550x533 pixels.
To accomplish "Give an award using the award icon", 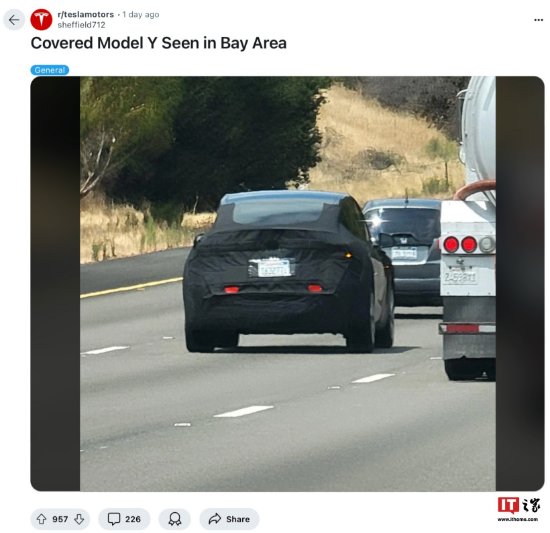I will click(x=175, y=519).
